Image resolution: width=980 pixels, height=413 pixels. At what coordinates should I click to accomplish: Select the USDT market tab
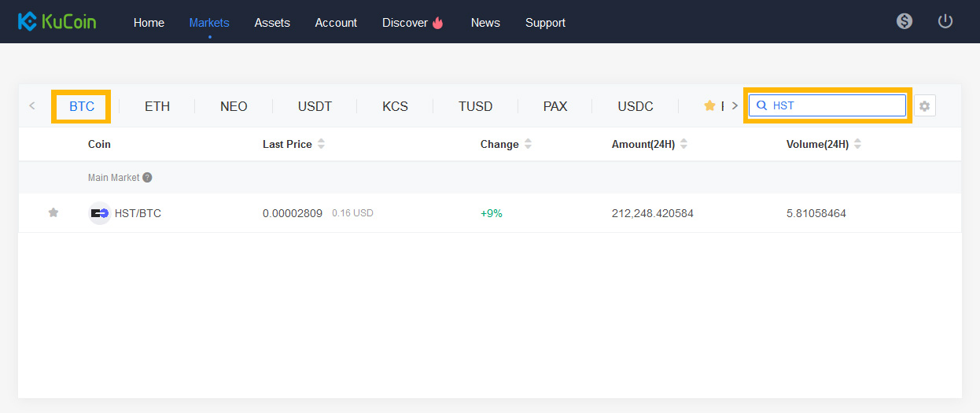[315, 106]
